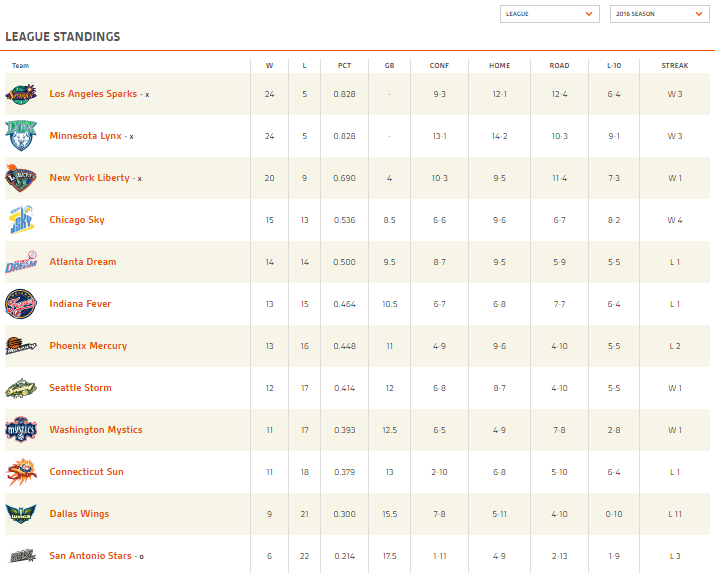Select the 0.379 PCT value

344,472
